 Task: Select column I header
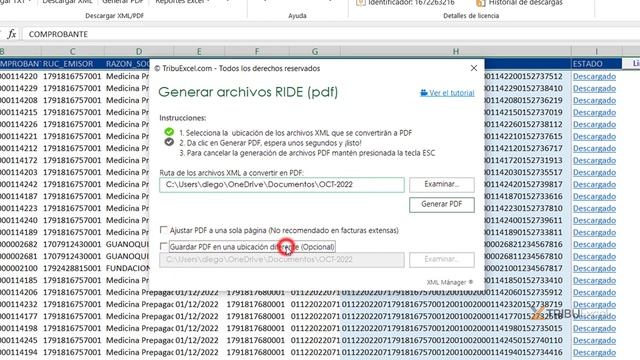point(596,51)
